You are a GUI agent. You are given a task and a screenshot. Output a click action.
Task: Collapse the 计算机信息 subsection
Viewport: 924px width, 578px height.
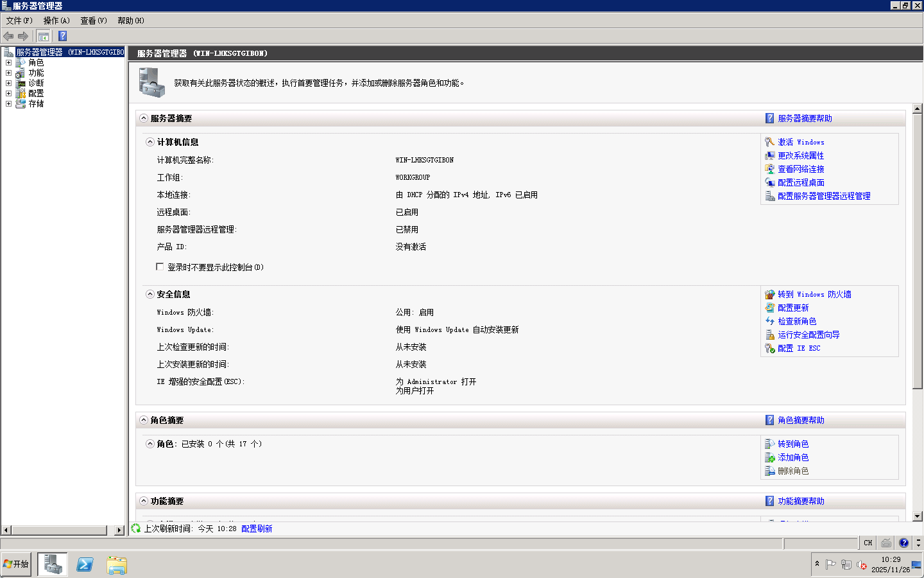[150, 142]
